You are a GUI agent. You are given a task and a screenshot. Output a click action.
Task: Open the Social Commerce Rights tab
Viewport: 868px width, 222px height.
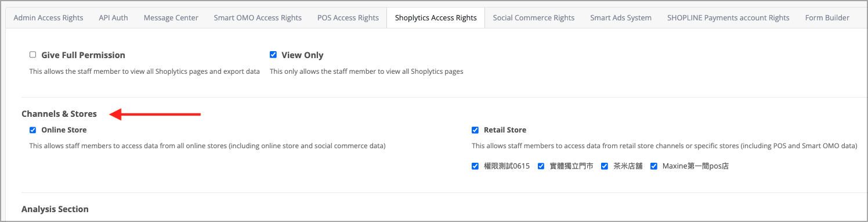[x=534, y=17]
